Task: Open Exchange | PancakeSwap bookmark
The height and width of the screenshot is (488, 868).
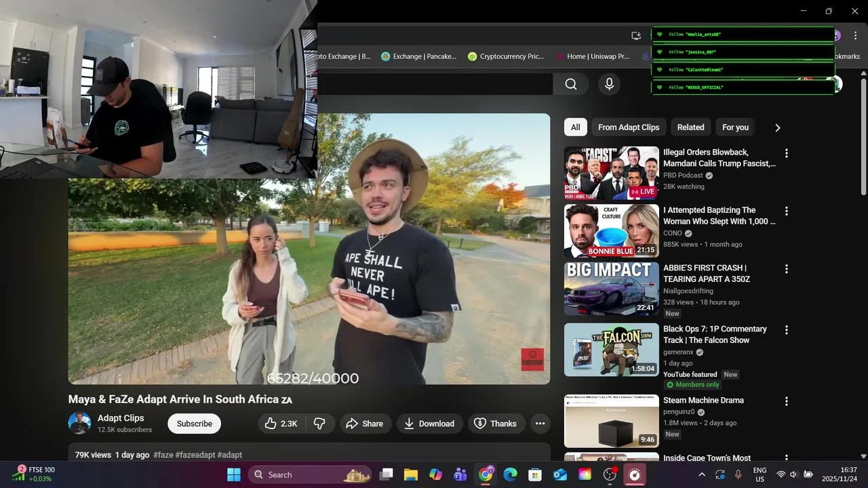Action: coord(418,56)
